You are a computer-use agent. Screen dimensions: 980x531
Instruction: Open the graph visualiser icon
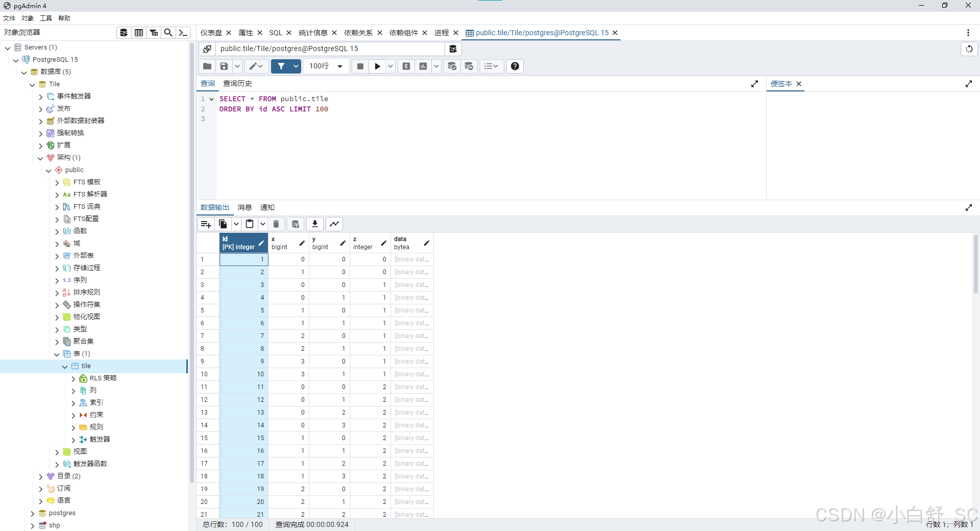coord(334,224)
